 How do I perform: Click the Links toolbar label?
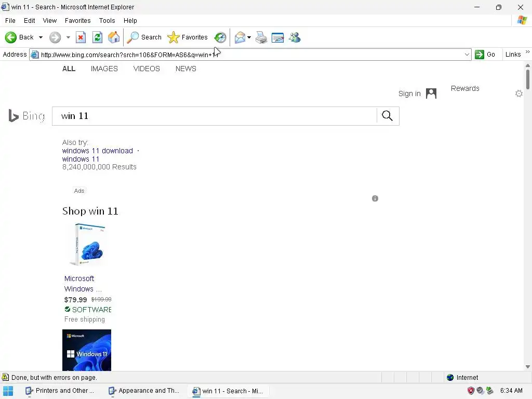point(513,54)
